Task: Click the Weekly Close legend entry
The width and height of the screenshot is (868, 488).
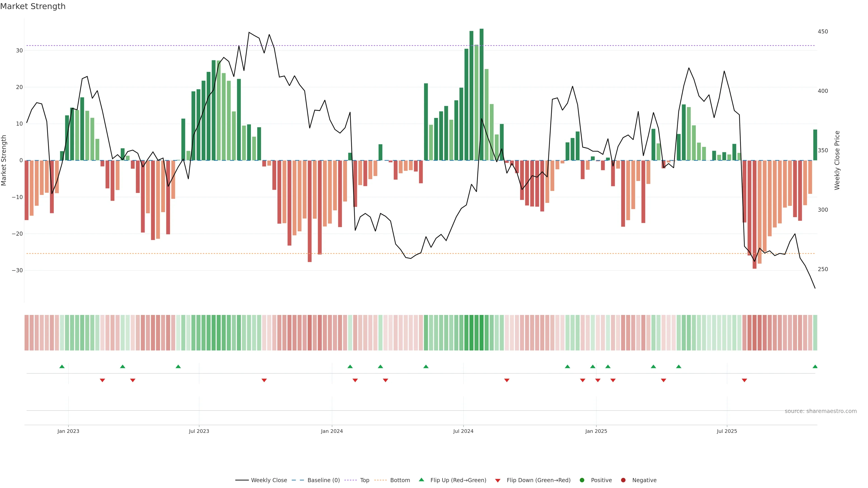Action: pyautogui.click(x=269, y=480)
